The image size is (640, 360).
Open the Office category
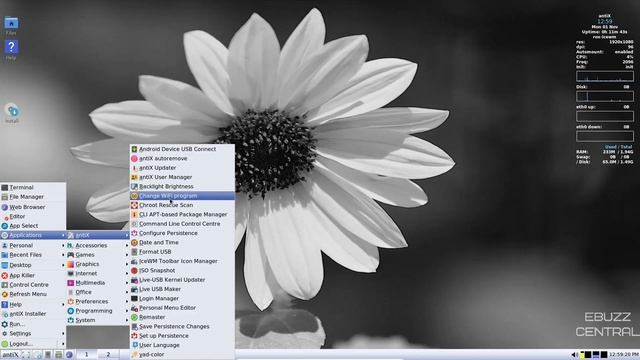pos(98,292)
